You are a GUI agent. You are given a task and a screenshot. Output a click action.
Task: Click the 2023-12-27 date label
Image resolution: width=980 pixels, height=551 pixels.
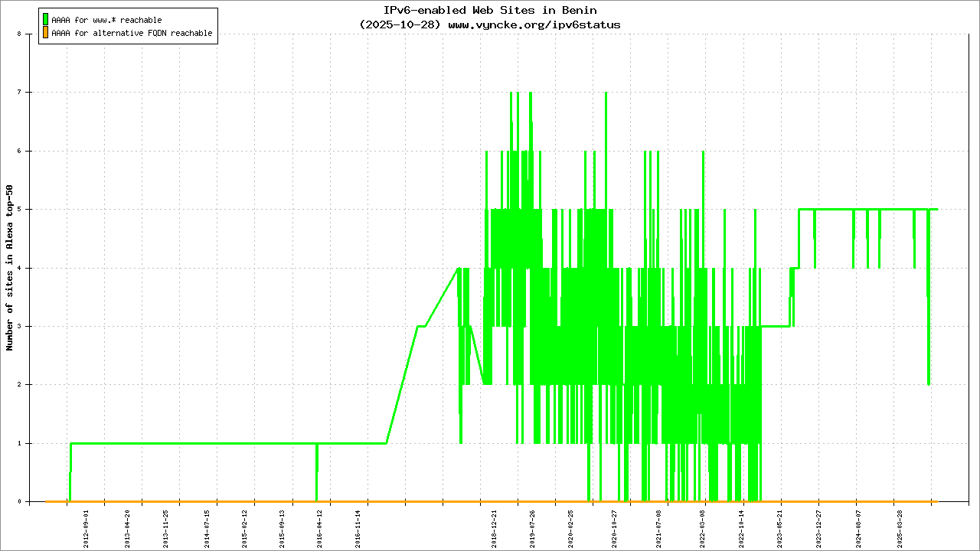pos(818,527)
